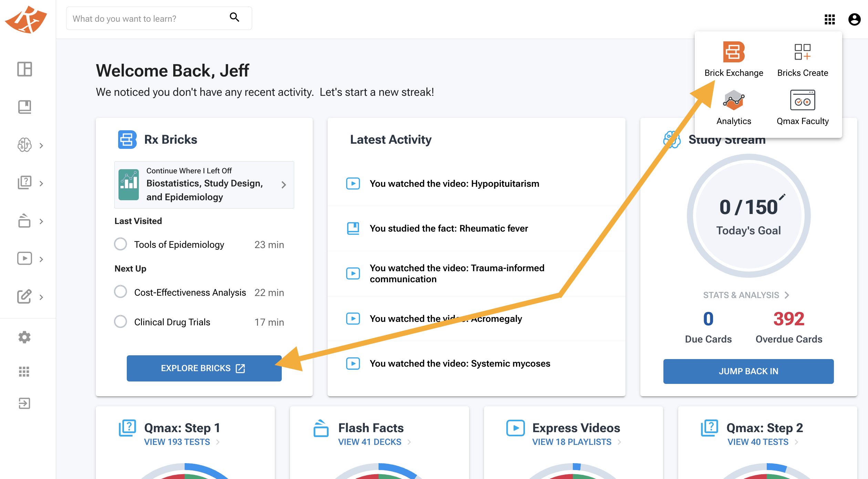Screen dimensions: 868x479
Task: Open the Clinical Drug Trials brick
Action: point(172,322)
